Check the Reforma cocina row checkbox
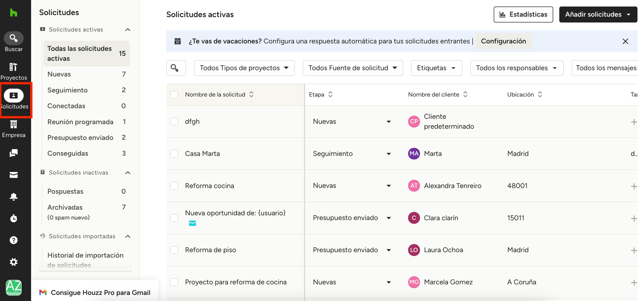Image resolution: width=644 pixels, height=301 pixels. [174, 186]
